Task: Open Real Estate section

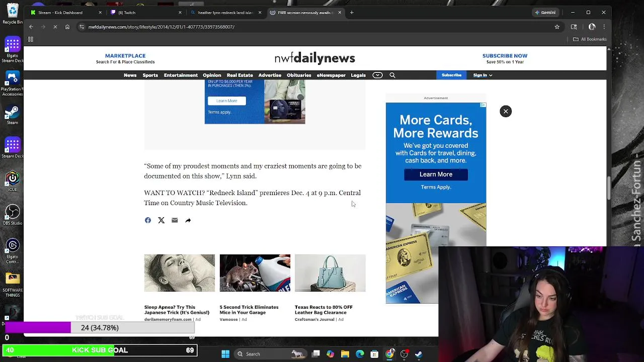Action: 239,75
